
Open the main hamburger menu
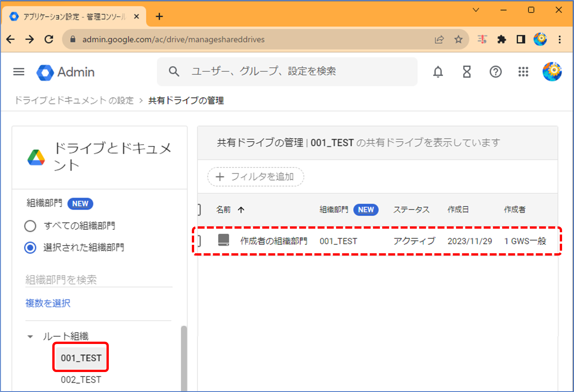click(19, 72)
